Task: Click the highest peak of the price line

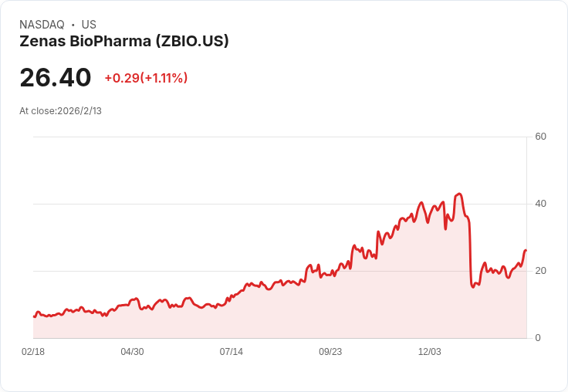Action: point(459,194)
